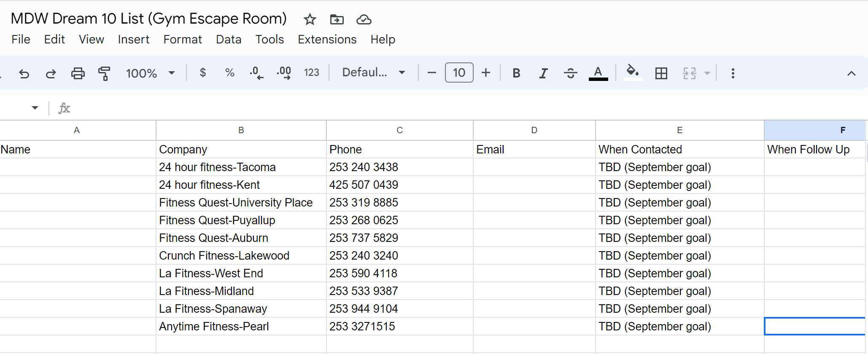Redo the last action

[51, 73]
